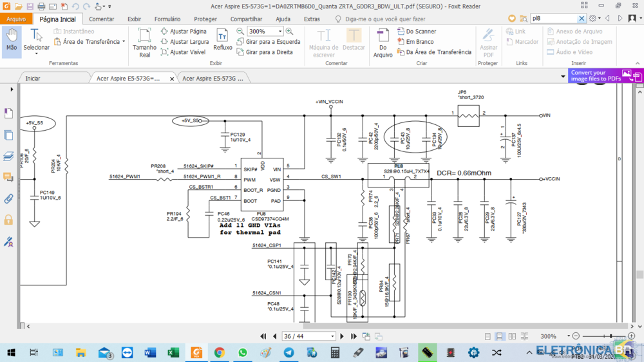The height and width of the screenshot is (362, 644).
Task: Open the 300% zoom dropdown in ribbon
Action: (280, 31)
